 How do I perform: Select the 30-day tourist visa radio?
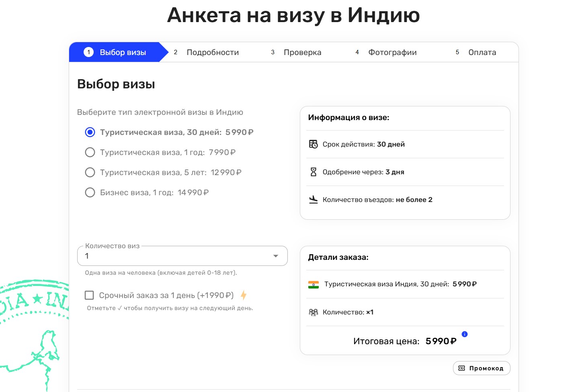click(x=90, y=132)
